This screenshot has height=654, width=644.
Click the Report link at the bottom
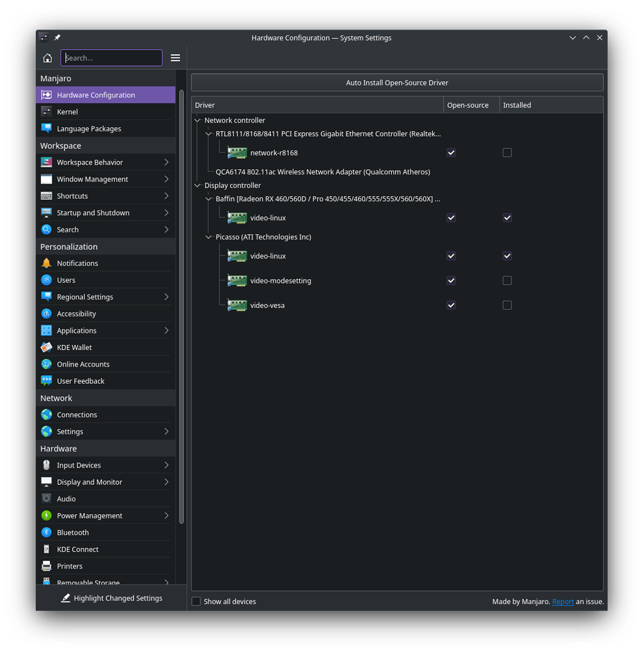pos(563,602)
